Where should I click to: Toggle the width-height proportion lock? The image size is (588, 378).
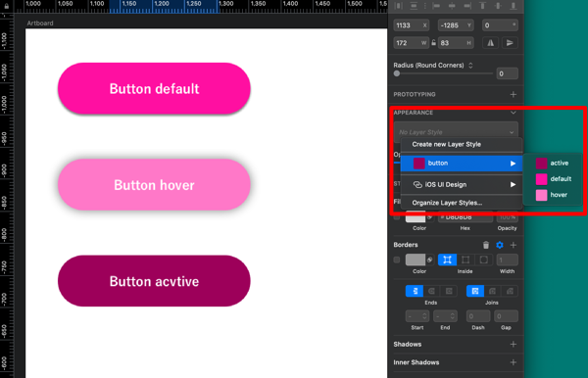pos(433,43)
